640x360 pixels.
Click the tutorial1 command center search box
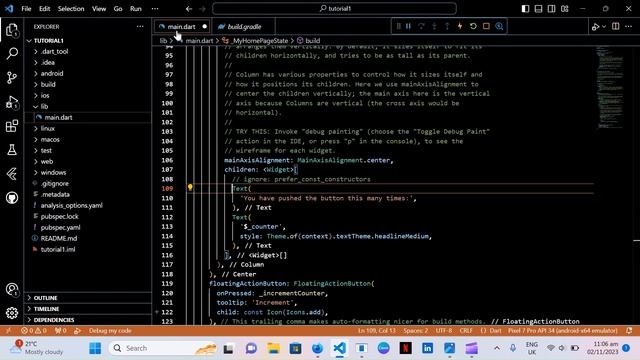pyautogui.click(x=335, y=9)
